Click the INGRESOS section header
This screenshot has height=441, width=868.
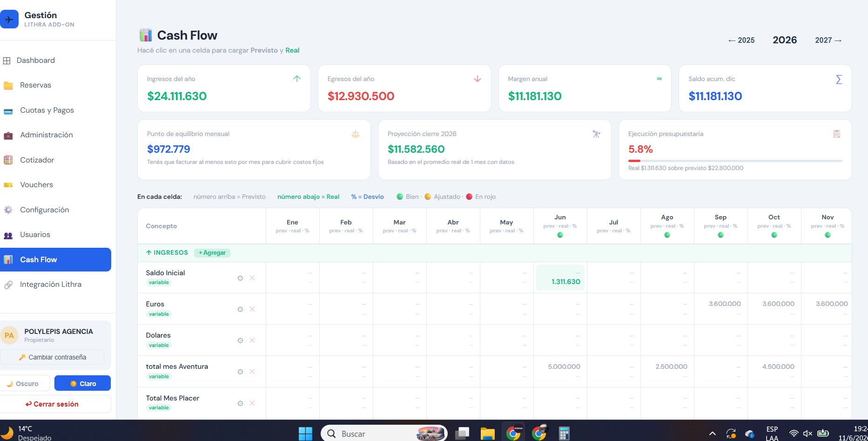click(x=167, y=253)
